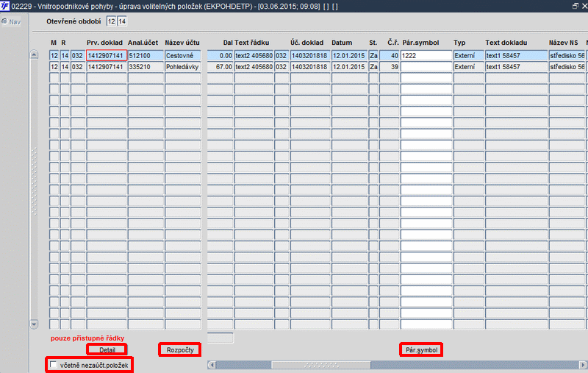Image resolution: width=588 pixels, height=373 pixels.
Task: Click the Dal value 67.00
Action: pyautogui.click(x=220, y=67)
